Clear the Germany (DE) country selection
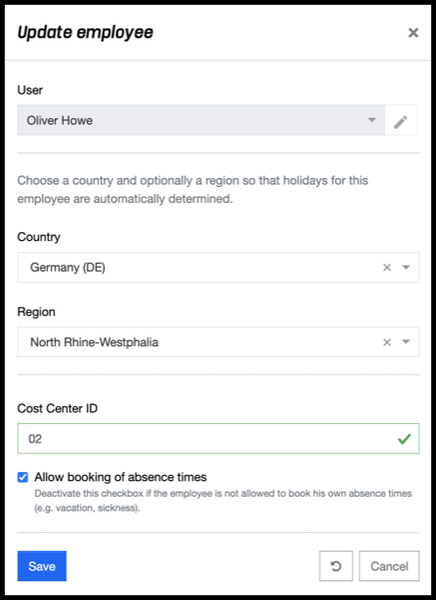436x600 pixels. pos(387,267)
